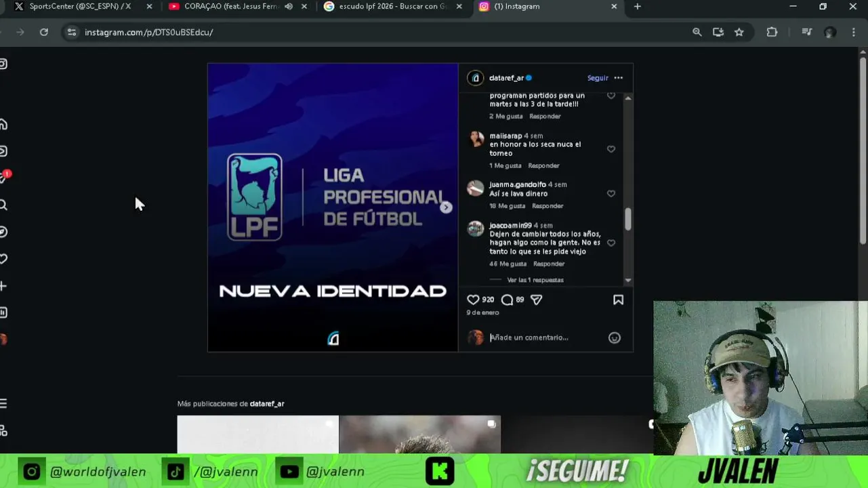Click the install app icon in address bar
The image size is (868, 488).
tap(718, 32)
